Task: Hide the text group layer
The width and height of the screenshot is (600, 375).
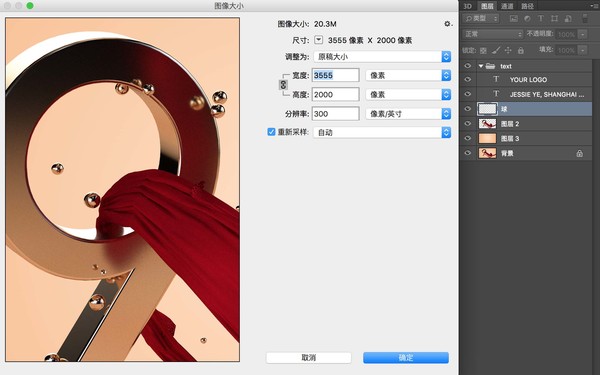Action: 468,66
